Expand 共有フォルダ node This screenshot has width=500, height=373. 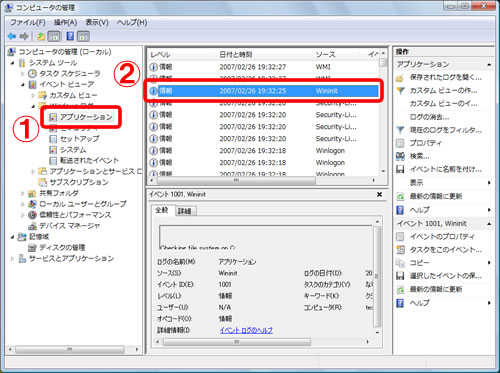coord(23,193)
